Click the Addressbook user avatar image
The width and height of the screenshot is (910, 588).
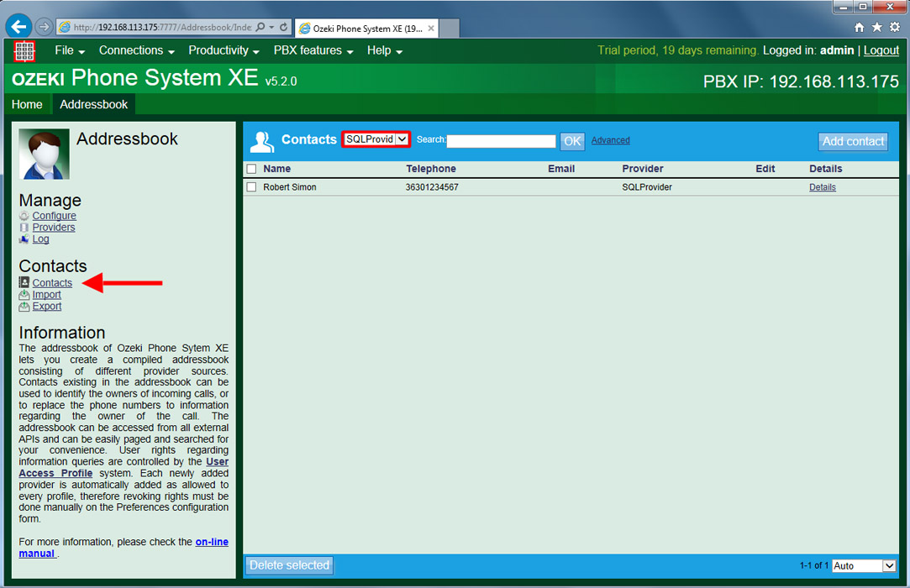44,154
